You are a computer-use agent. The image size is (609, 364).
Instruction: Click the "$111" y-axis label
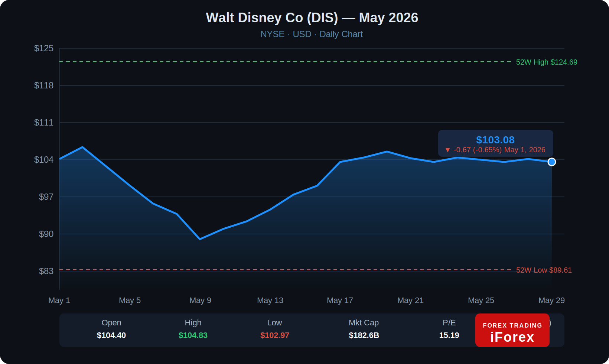(44, 123)
